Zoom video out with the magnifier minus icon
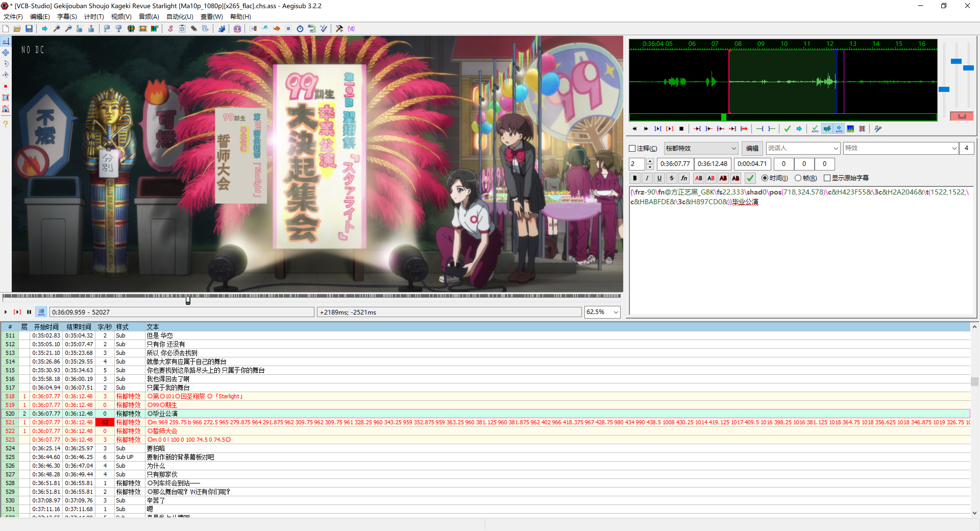Image resolution: width=980 pixels, height=531 pixels. tap(68, 29)
